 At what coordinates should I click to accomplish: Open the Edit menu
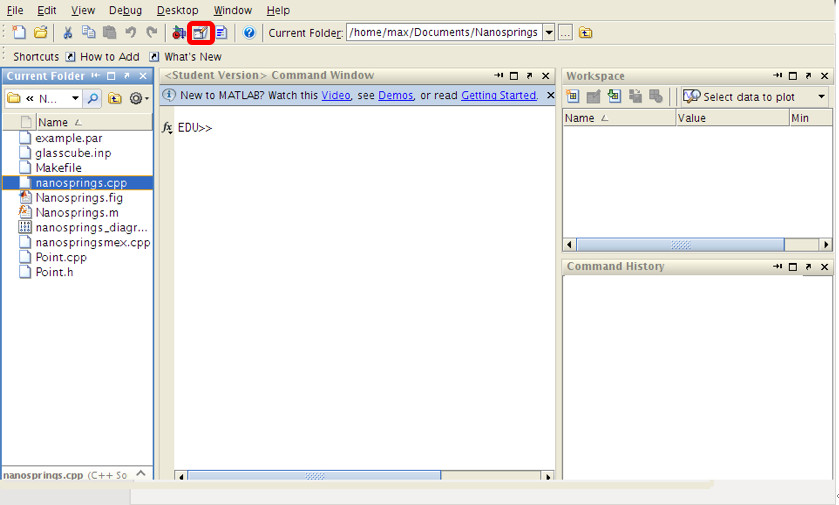pyautogui.click(x=47, y=10)
